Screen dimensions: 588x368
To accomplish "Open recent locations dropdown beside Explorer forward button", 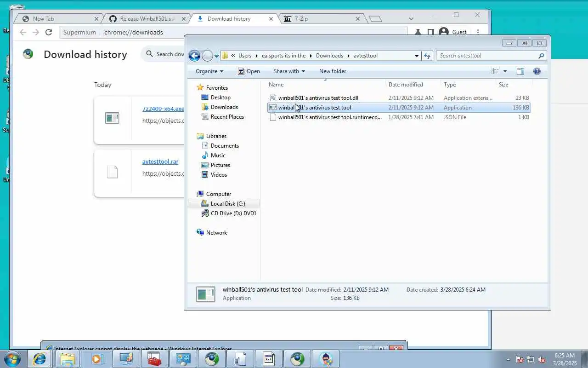I will 216,56.
